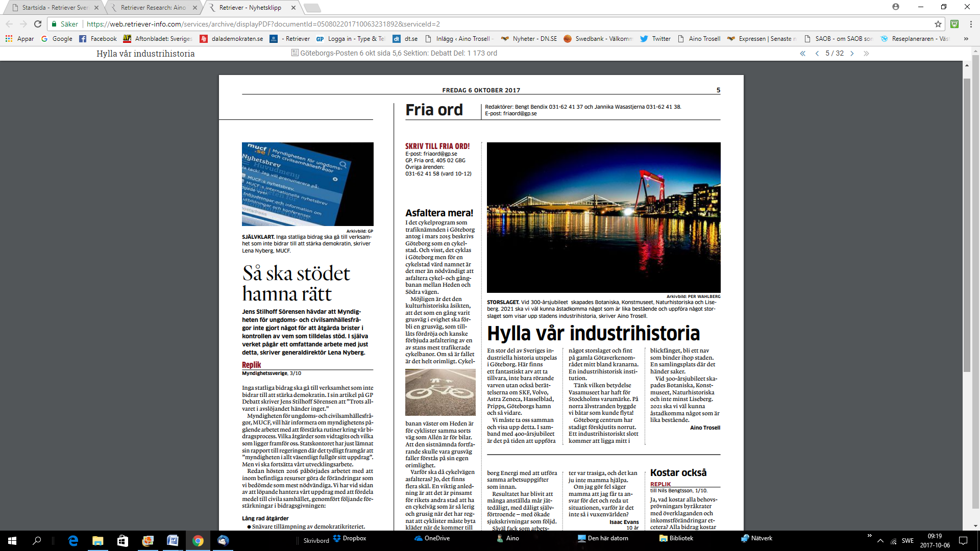Open the Chrome three-dot menu
The image size is (980, 551).
tap(971, 24)
